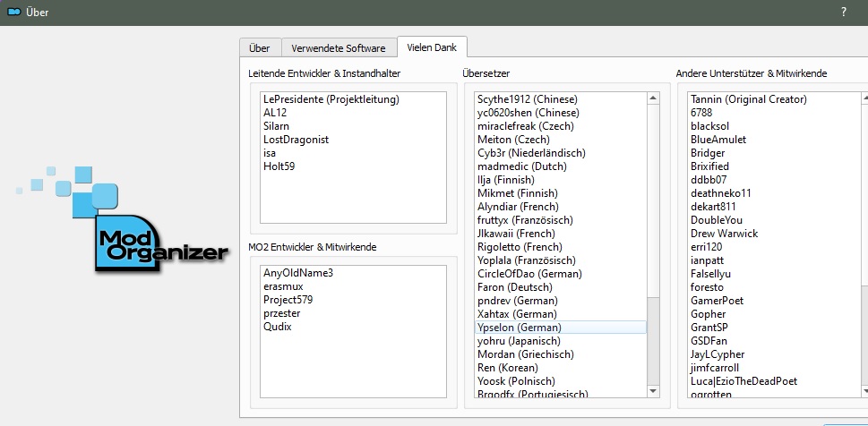Select erasmux in MO2 developers list
The image size is (868, 426).
tap(282, 286)
